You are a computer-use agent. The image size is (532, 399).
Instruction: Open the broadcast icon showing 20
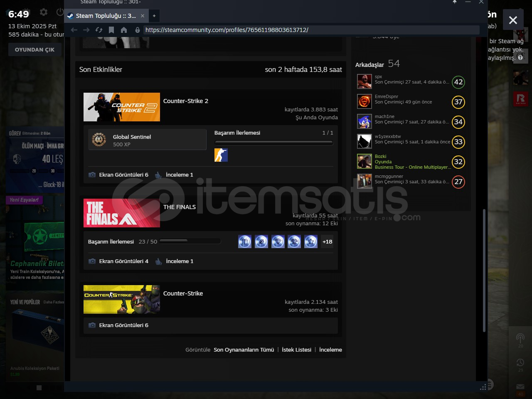pos(520,340)
